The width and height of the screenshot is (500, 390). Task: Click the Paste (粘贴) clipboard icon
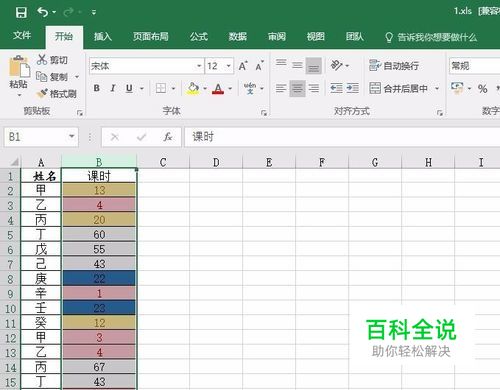(19, 66)
